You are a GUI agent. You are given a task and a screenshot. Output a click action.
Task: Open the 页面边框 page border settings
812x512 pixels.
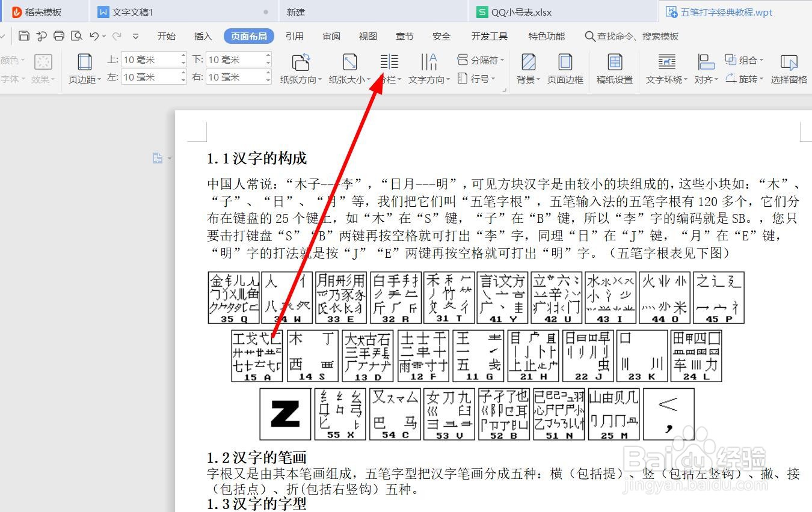click(565, 67)
